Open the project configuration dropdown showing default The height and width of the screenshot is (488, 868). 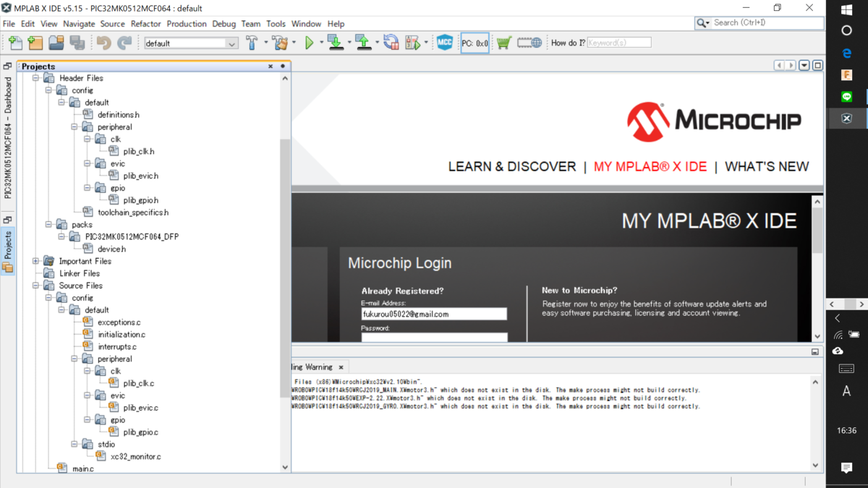click(191, 43)
